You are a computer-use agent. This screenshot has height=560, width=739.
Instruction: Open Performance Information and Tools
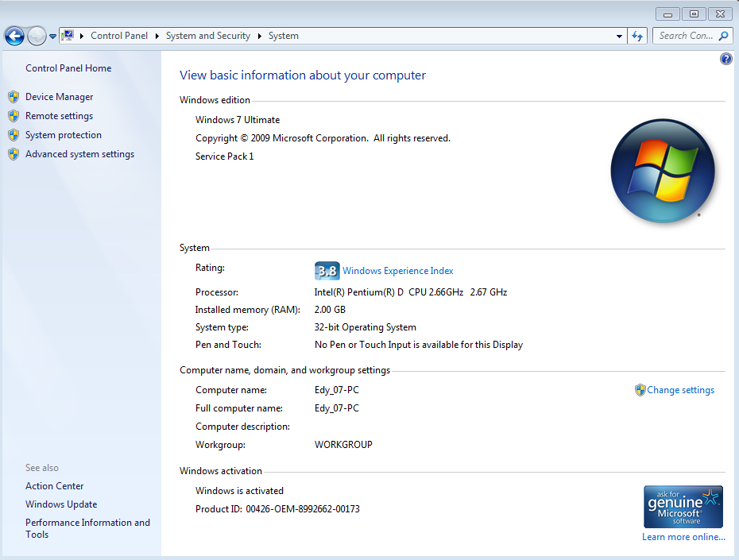point(87,528)
